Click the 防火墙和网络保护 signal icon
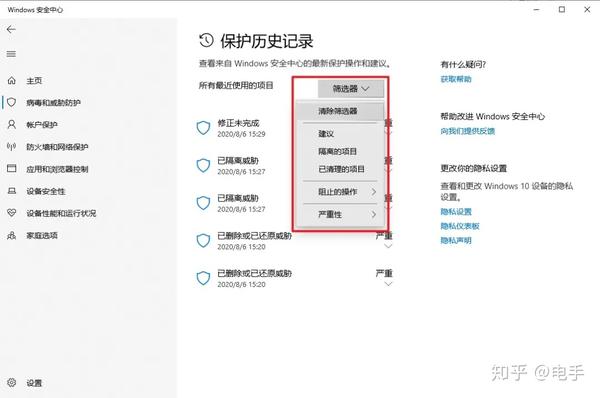This screenshot has width=600, height=398. (12, 147)
